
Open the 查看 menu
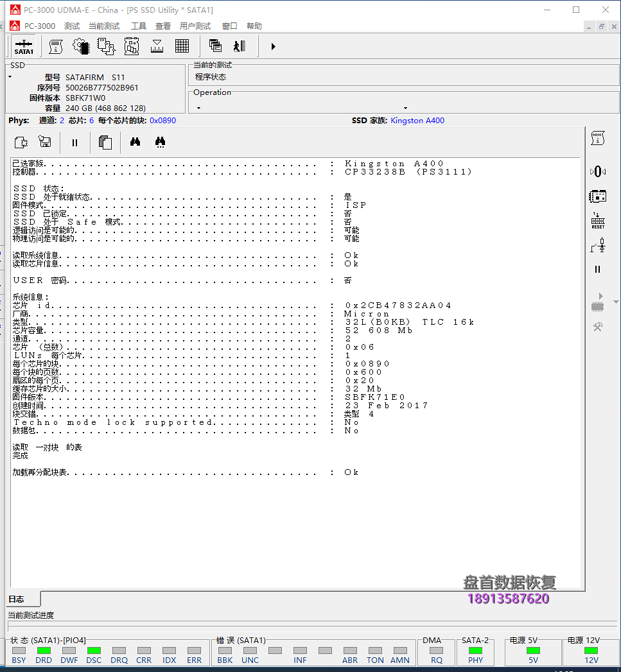pos(163,26)
